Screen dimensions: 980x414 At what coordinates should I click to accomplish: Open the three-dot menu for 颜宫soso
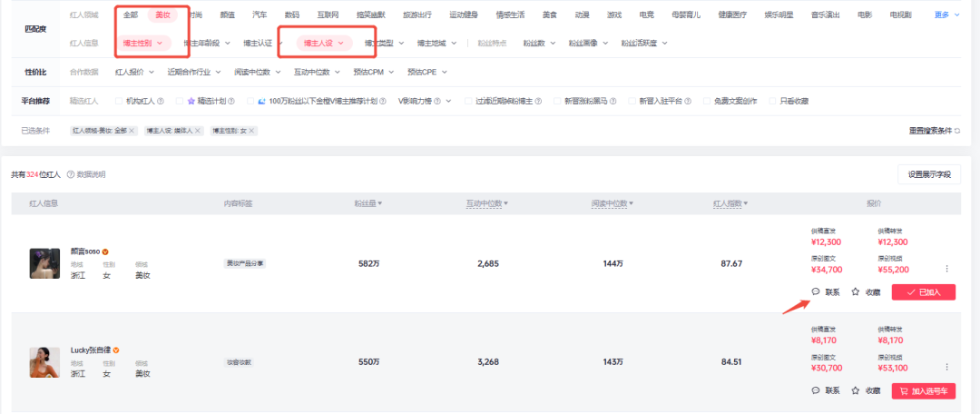coord(947,269)
